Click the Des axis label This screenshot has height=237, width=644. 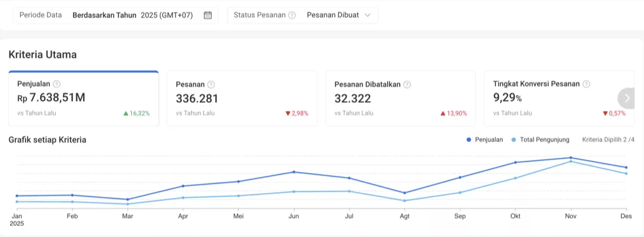click(626, 216)
